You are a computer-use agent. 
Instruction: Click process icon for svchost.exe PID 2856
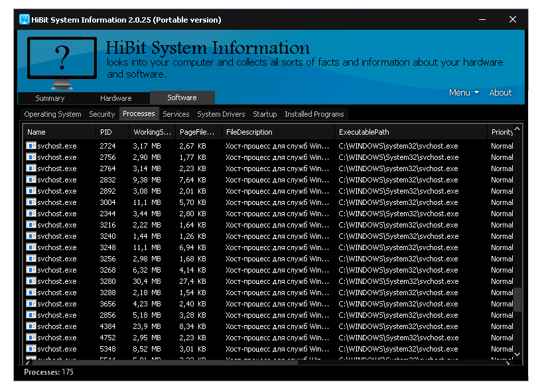point(31,315)
